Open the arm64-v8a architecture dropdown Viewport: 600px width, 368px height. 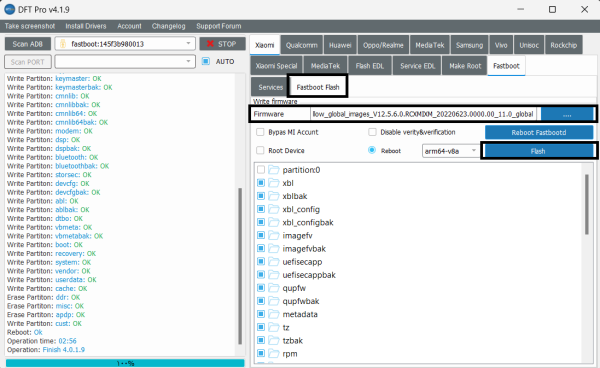[451, 151]
